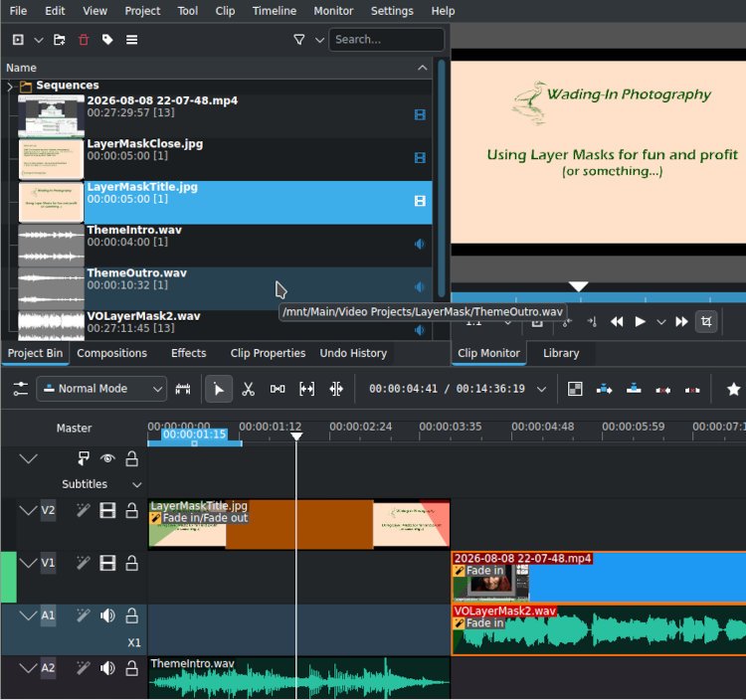Click the Overwrite Clip Zone icon
Viewport: 746px width, 700px height.
pyautogui.click(x=634, y=389)
